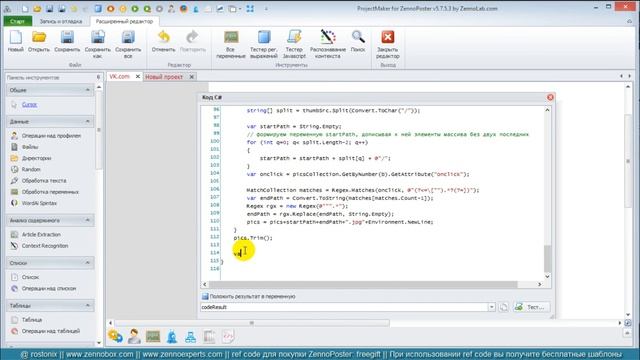The width and height of the screenshot is (640, 360).
Task: Switch to Новый проект tab
Action: tap(164, 77)
